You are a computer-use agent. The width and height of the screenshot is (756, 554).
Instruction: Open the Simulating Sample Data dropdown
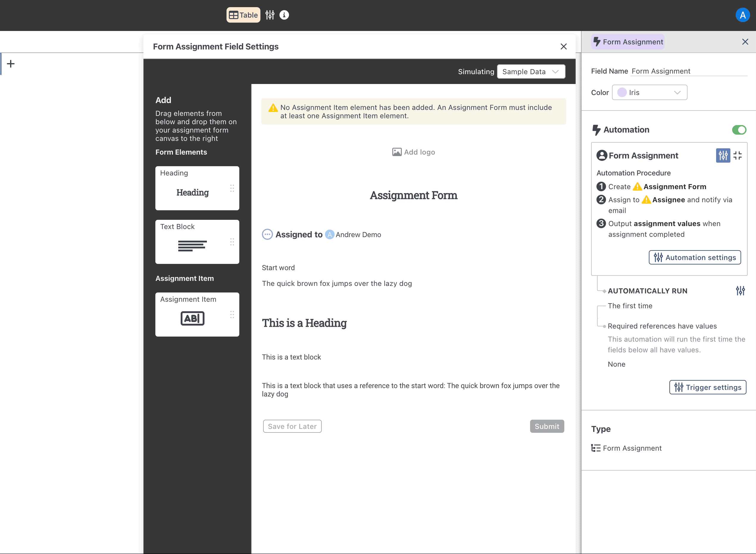click(x=531, y=72)
